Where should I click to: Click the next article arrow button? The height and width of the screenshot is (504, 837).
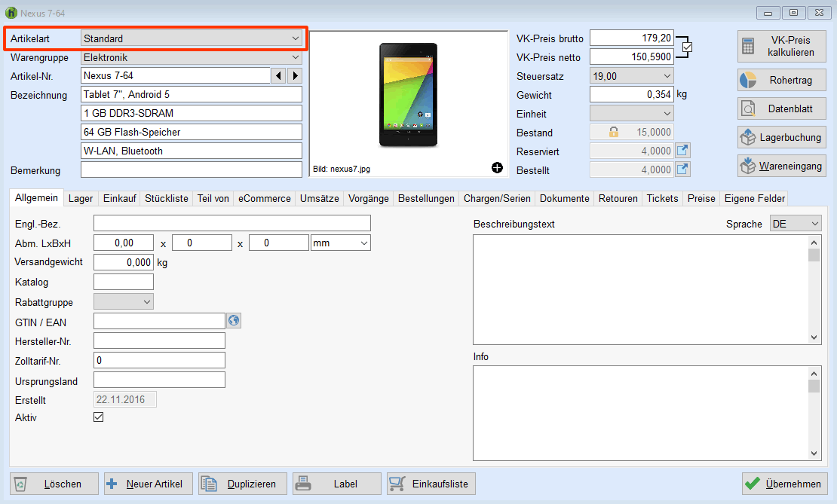[x=295, y=76]
